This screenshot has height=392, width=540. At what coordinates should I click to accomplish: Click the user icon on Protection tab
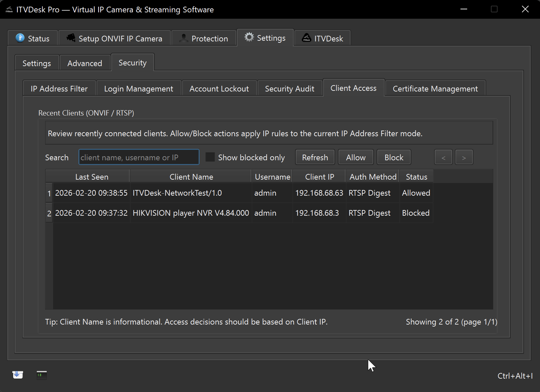coord(183,38)
